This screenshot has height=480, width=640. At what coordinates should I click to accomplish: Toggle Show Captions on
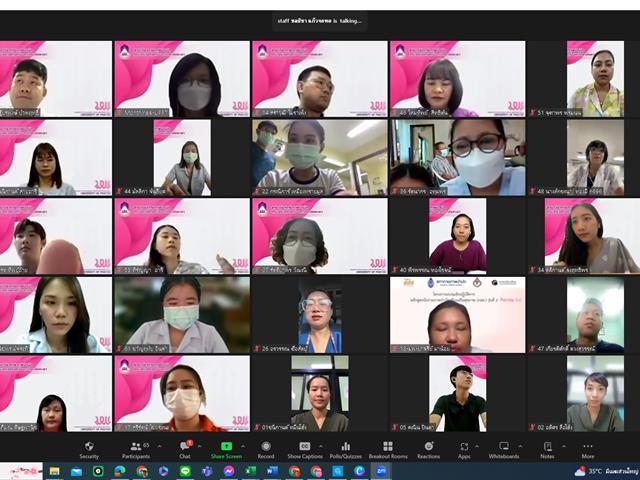pyautogui.click(x=305, y=449)
